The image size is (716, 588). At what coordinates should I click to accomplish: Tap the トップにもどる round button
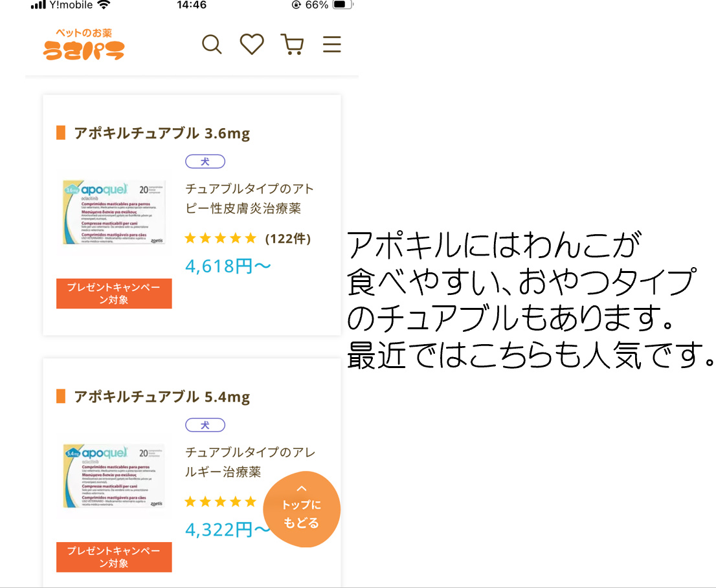302,509
